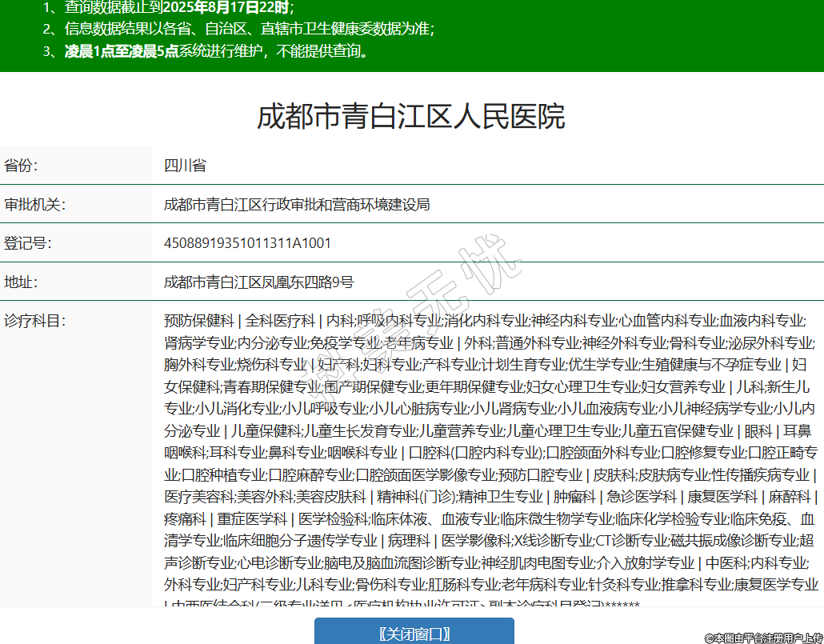Click 全科医疗科 in the departments list
Viewport: 824px width, 644px height.
point(280,321)
